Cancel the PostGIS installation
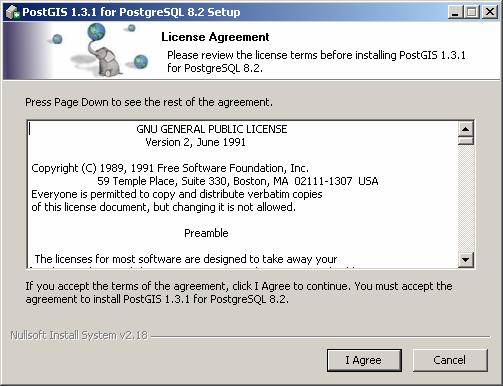503x386 pixels. (450, 360)
